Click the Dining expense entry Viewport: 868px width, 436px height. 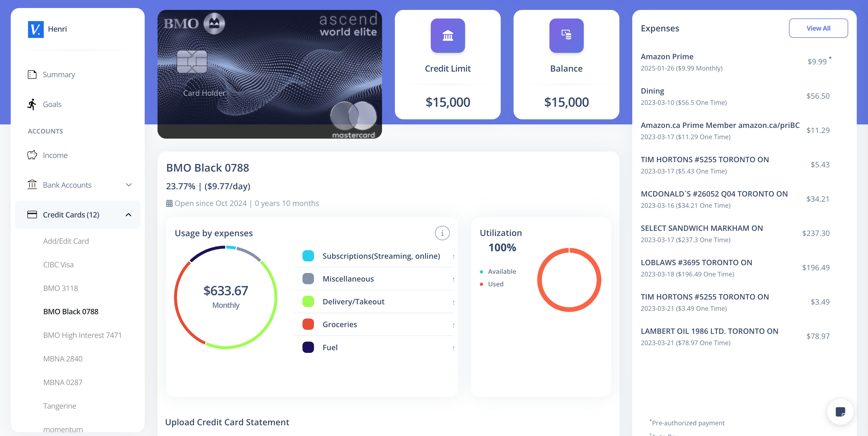click(x=735, y=97)
